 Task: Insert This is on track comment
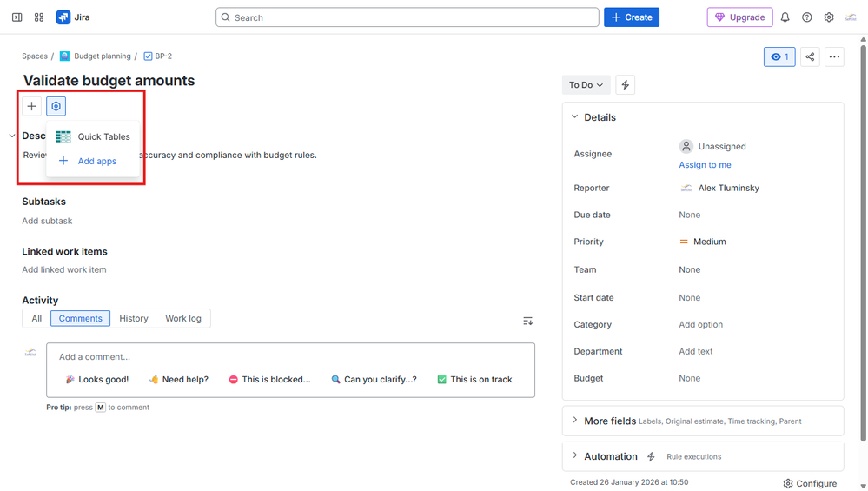pyautogui.click(x=474, y=379)
